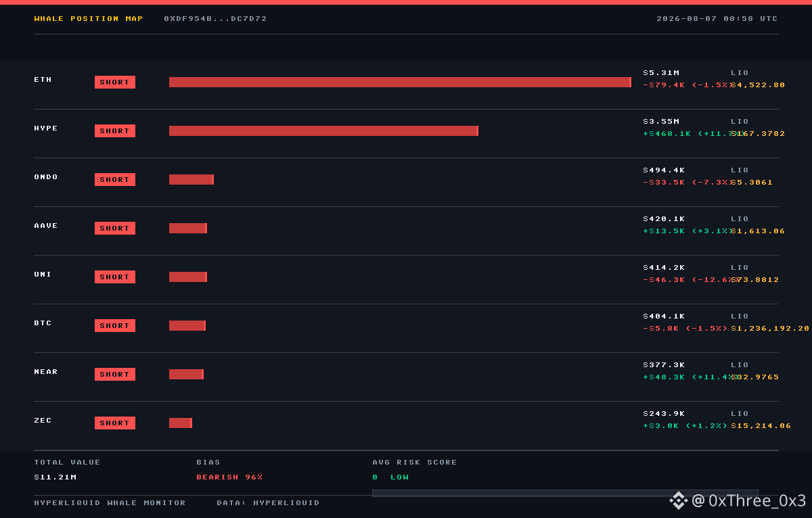The image size is (812, 518).
Task: Click the wallet address 0XDF954B...DC7D72
Action: pyautogui.click(x=215, y=19)
